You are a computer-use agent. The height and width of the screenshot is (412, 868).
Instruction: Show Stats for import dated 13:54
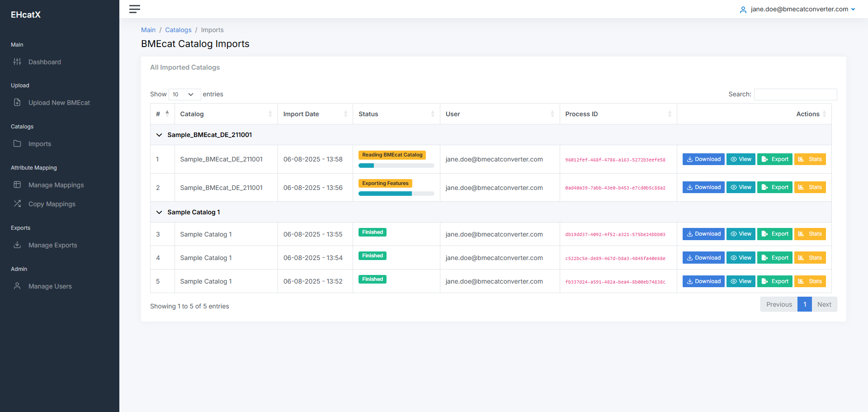point(810,258)
